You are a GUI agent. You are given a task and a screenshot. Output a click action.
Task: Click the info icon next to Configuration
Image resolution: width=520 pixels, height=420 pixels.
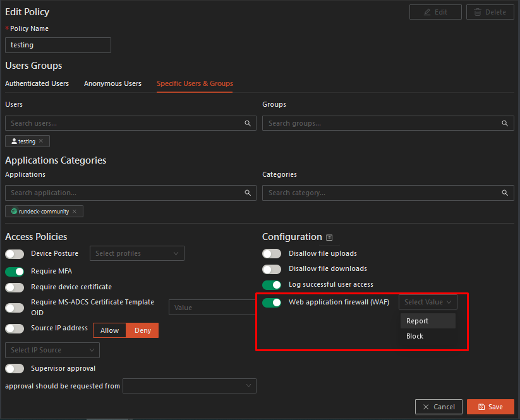tap(329, 237)
